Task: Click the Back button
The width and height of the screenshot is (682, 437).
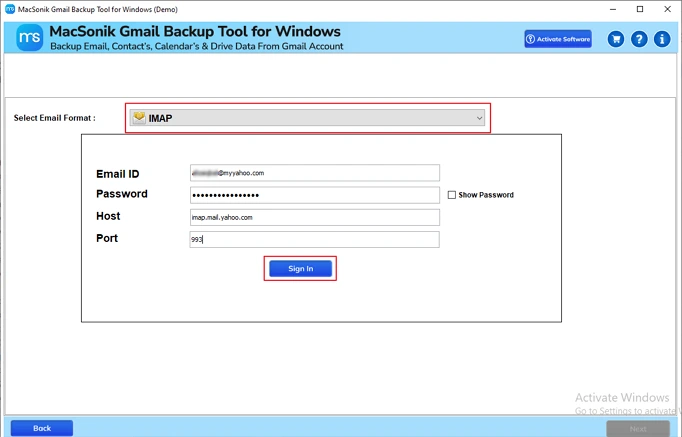Action: [x=42, y=428]
